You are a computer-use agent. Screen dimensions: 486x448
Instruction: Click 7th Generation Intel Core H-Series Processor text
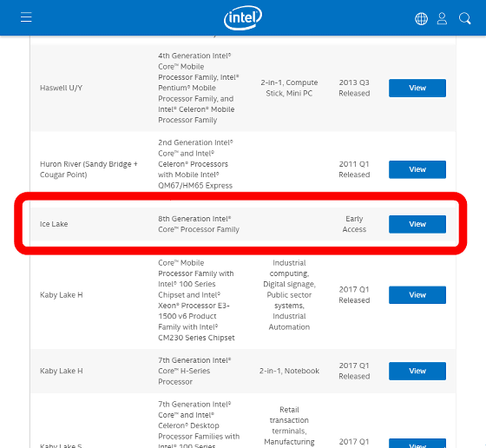pyautogui.click(x=194, y=371)
